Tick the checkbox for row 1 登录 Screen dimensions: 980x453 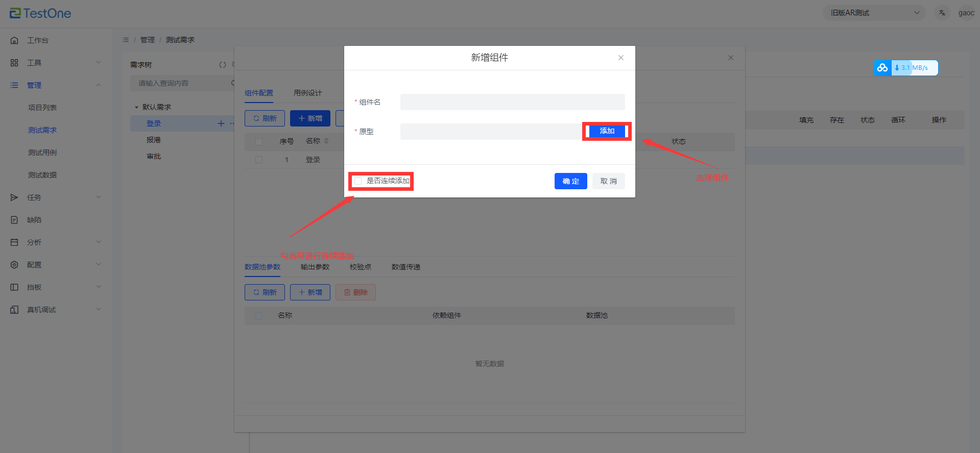tap(259, 160)
